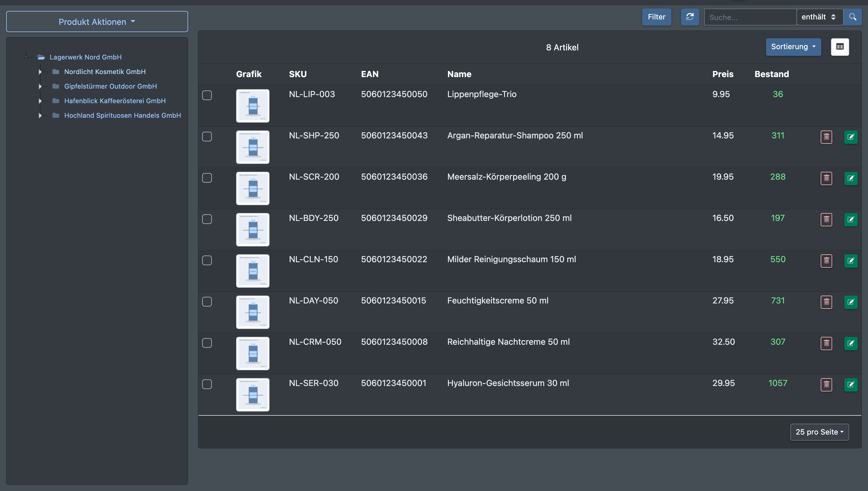Delete the Sheabutter-Körperlotion 250 ml item
The height and width of the screenshot is (491, 868).
tap(826, 219)
